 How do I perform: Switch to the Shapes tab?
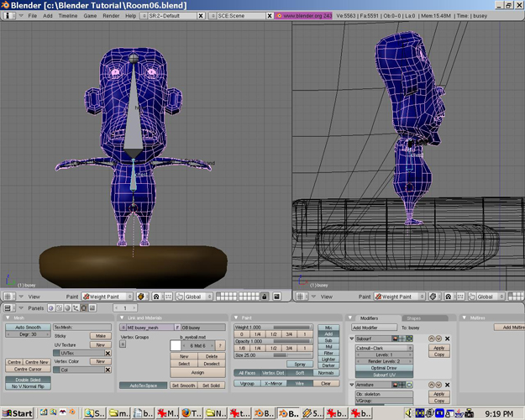click(x=414, y=318)
